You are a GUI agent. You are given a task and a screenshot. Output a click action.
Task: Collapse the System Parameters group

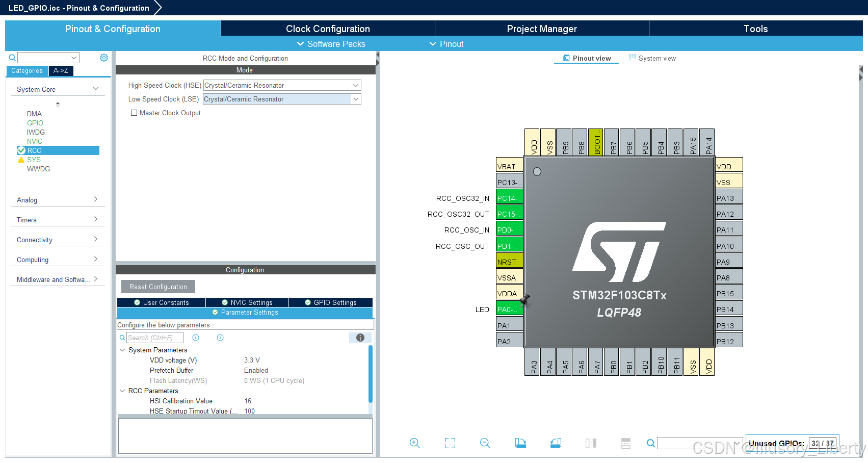tap(122, 350)
